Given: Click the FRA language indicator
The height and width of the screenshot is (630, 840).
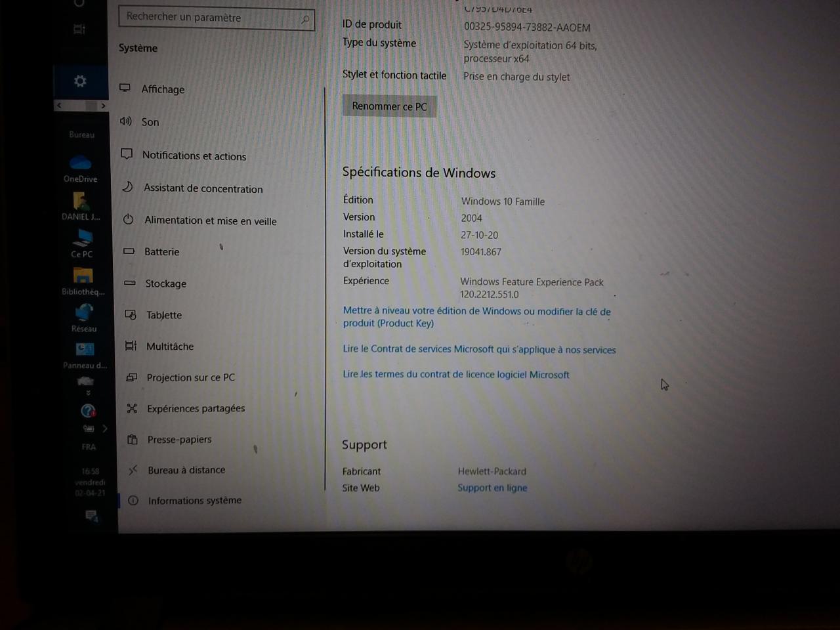Looking at the screenshot, I should [x=89, y=447].
